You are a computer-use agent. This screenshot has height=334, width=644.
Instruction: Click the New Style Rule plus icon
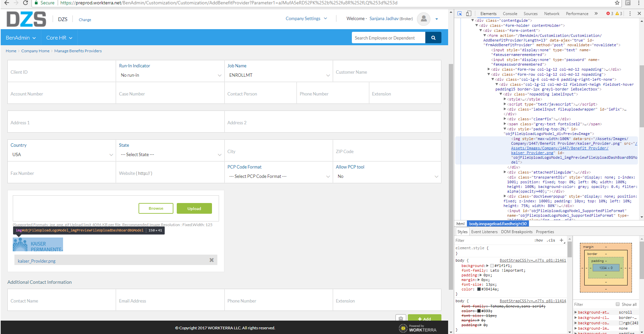pos(561,240)
